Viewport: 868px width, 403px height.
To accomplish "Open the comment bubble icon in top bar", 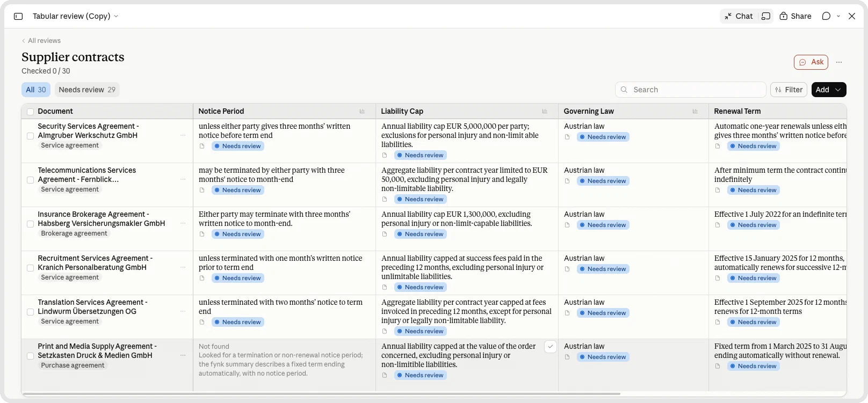I will pyautogui.click(x=826, y=16).
